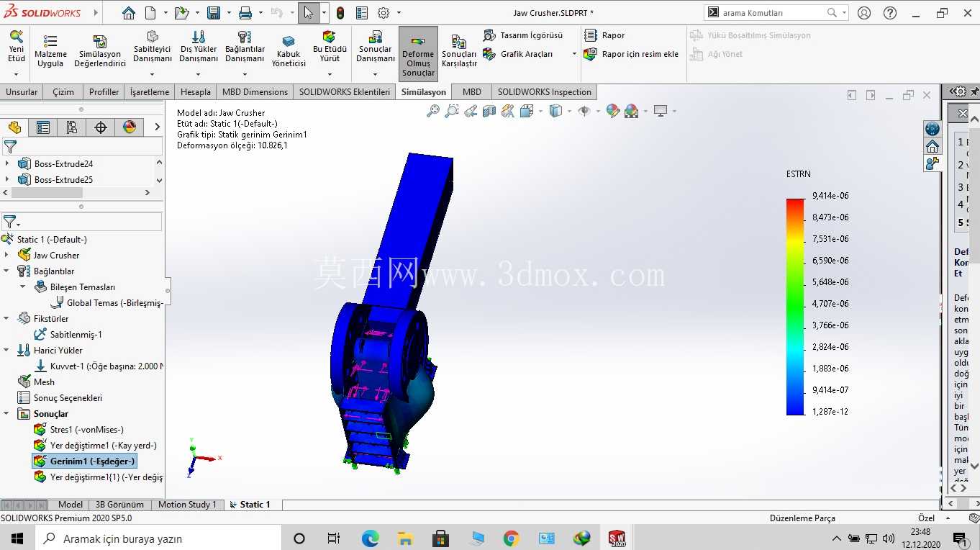
Task: Click the feature tree horizontal scrollbar
Action: click(x=47, y=193)
